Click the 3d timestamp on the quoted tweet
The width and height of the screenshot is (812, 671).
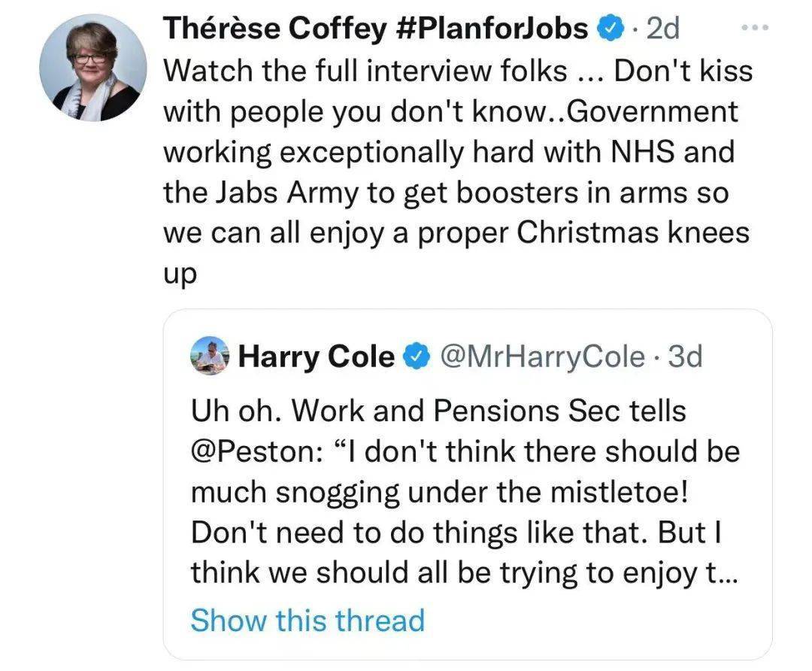pos(684,357)
